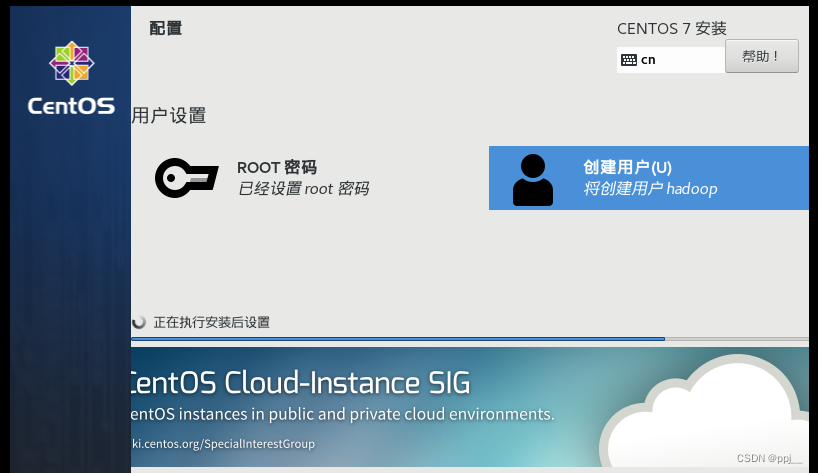818x473 pixels.
Task: Click the CENTOS 7 安装 title text
Action: point(672,28)
